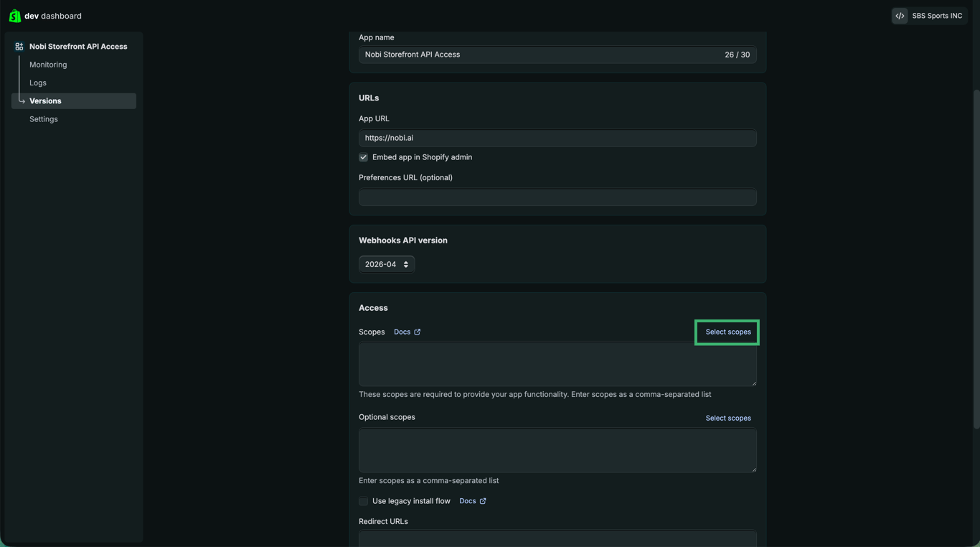The image size is (980, 547).
Task: Click the arrow icon next to Versions
Action: tap(22, 101)
